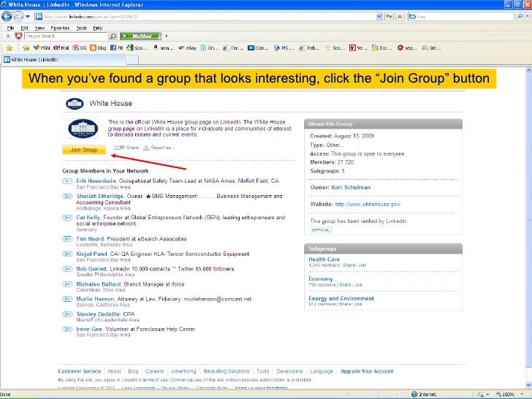Open the 'Reb...' favorite bookmark
Screen dimensions: 532x399
click(309, 47)
